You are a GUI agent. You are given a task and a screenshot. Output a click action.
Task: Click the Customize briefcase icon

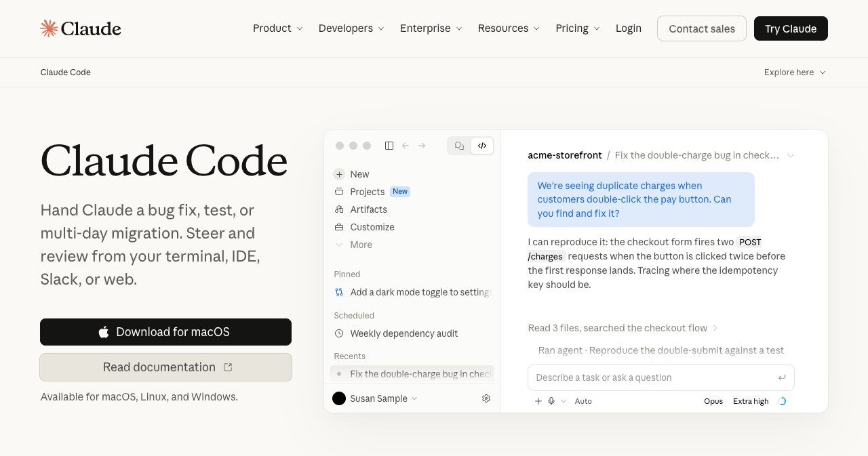pos(339,227)
